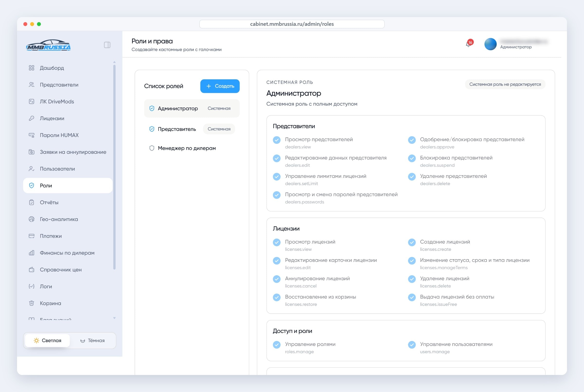Click the sidebar collapse panel icon
584x392 pixels.
107,45
